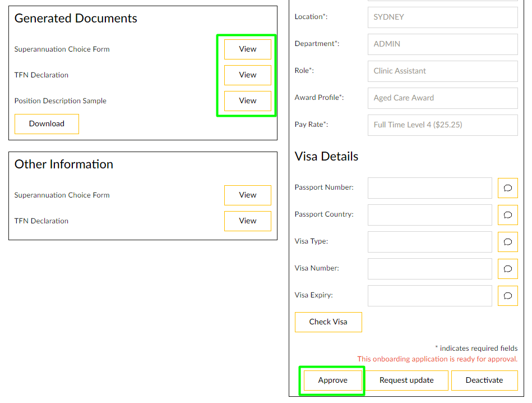Run the Check Visa button
This screenshot has width=532, height=403.
tap(329, 322)
